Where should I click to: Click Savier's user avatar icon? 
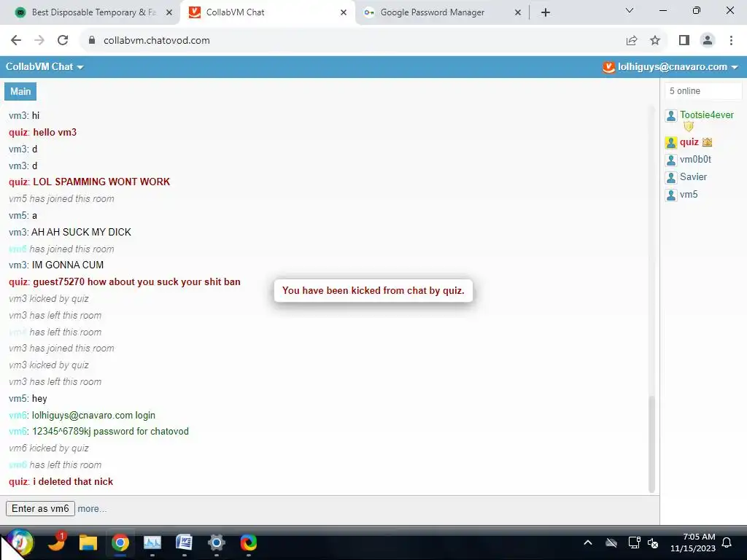(671, 178)
